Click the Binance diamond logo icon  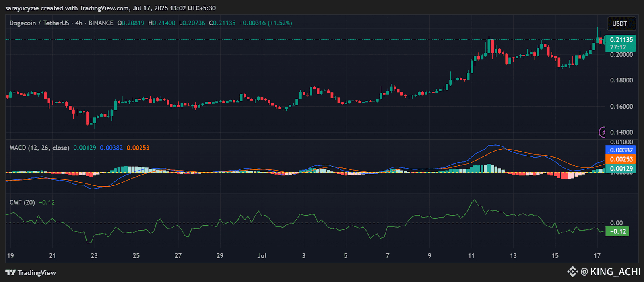point(572,272)
